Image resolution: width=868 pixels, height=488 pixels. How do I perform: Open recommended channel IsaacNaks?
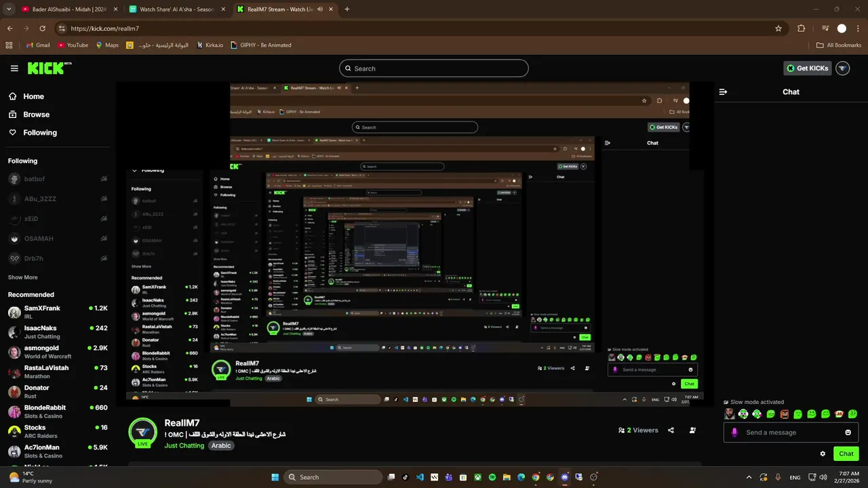pyautogui.click(x=58, y=332)
